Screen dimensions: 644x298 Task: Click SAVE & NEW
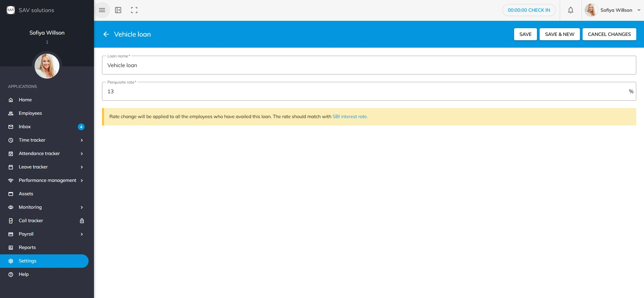(559, 34)
